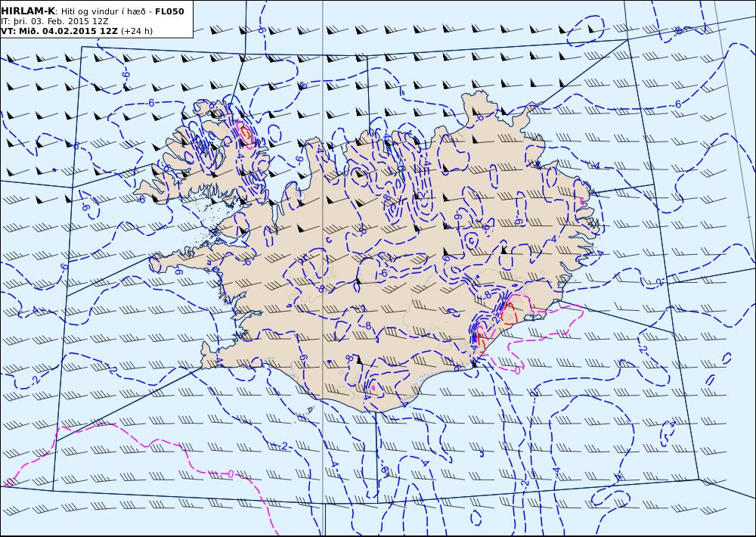
Task: Select the FL050 flight level label
Action: tap(169, 11)
